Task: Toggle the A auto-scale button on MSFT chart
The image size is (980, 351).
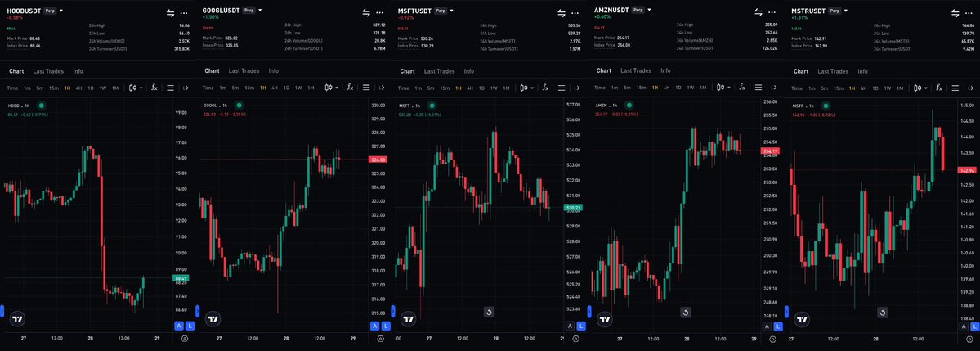Action: coord(570,326)
